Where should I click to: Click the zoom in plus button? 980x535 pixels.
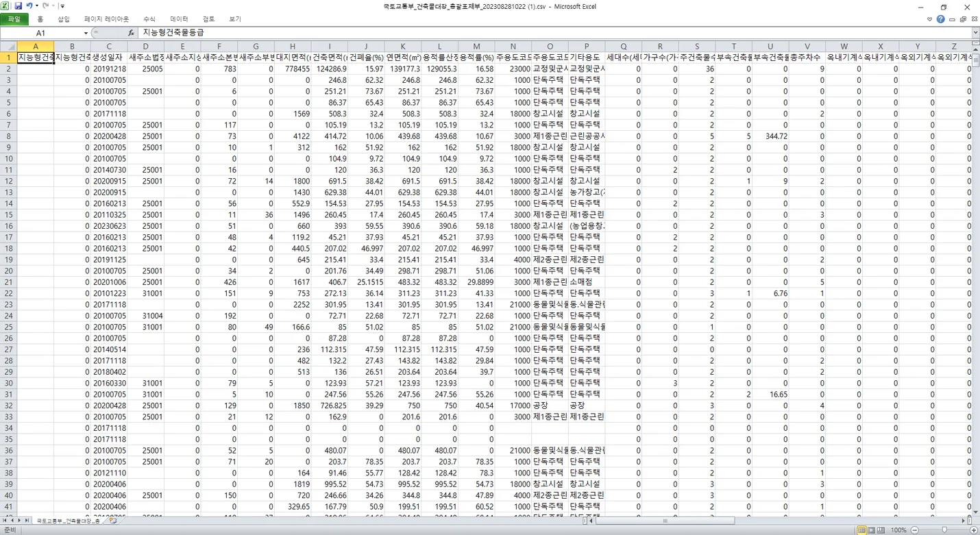coord(975,530)
